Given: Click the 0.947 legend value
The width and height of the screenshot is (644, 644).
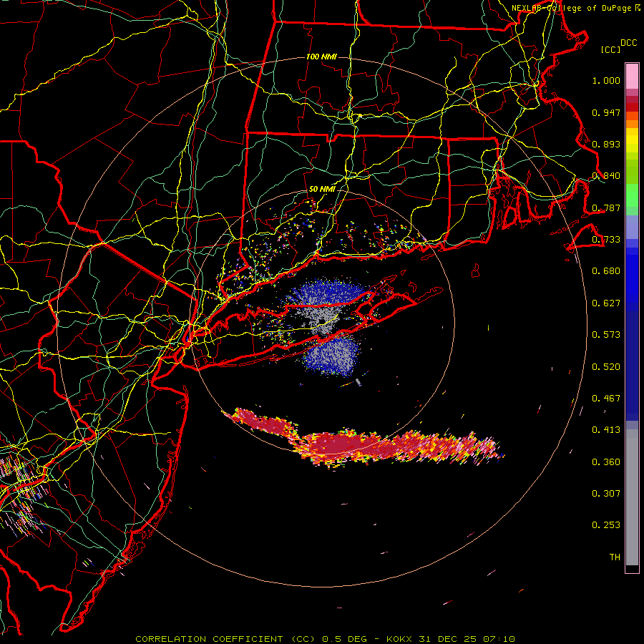Looking at the screenshot, I should coord(606,112).
